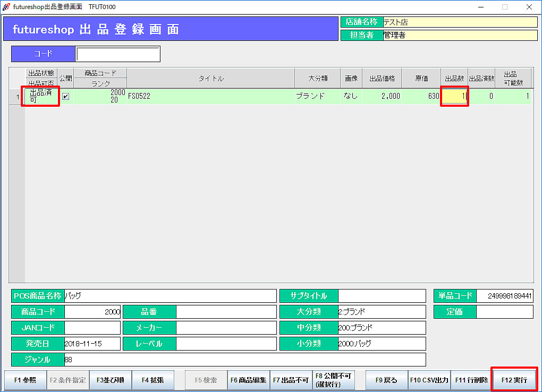The image size is (542, 392).
Task: Click the 出品数 cell in row 1
Action: pos(454,97)
